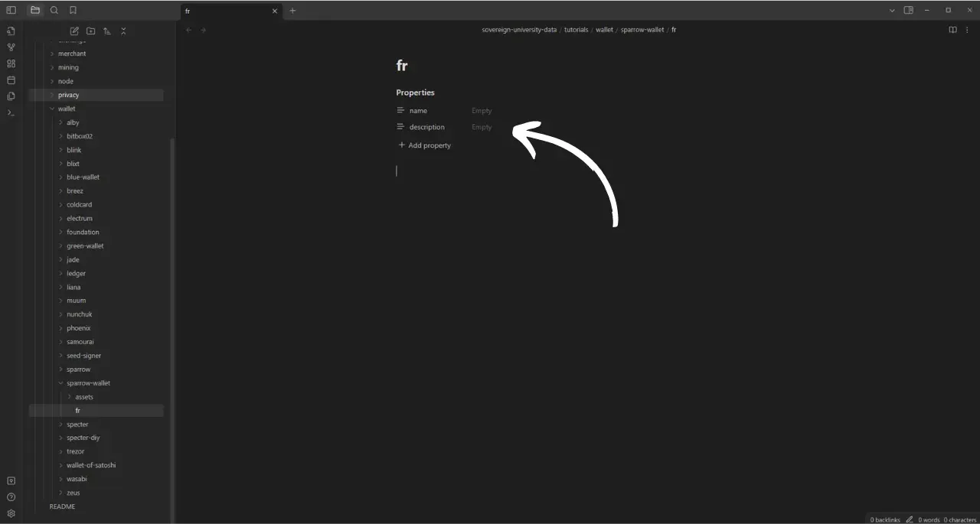980x524 pixels.
Task: Click the new note icon in file explorer
Action: pyautogui.click(x=74, y=31)
